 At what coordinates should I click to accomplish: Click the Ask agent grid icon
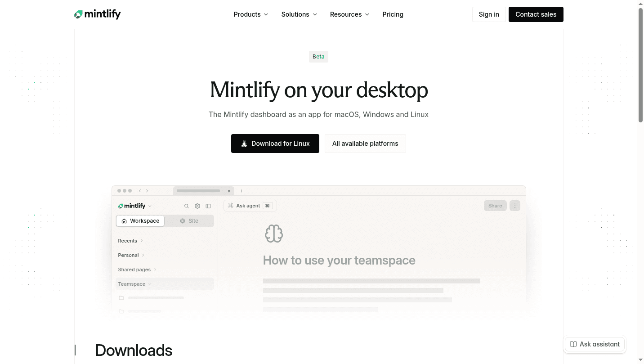(x=231, y=206)
